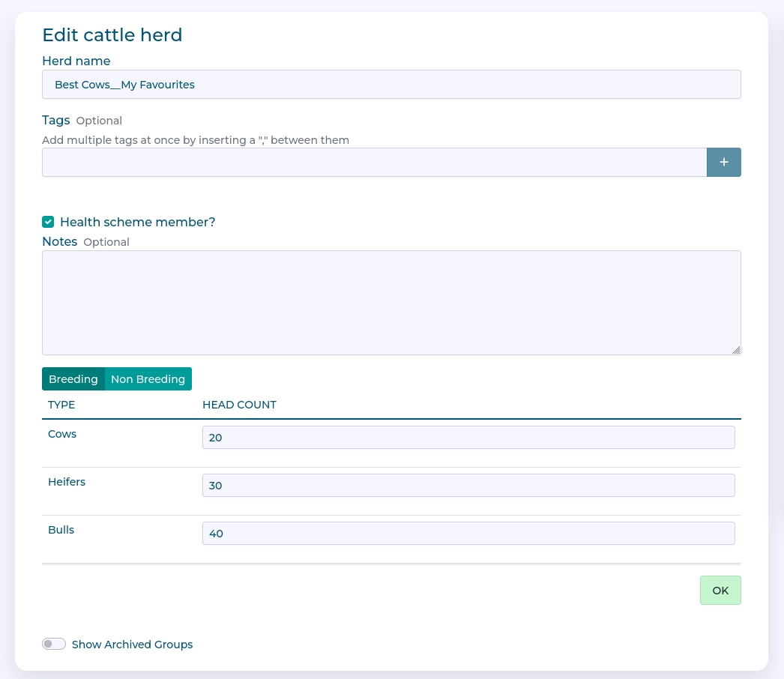Untick the Health scheme member checkbox
784x679 pixels.
click(48, 222)
